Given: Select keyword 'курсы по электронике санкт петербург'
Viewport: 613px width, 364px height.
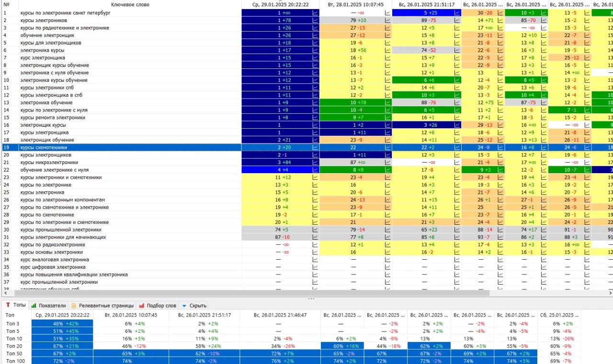Looking at the screenshot, I should [x=65, y=13].
